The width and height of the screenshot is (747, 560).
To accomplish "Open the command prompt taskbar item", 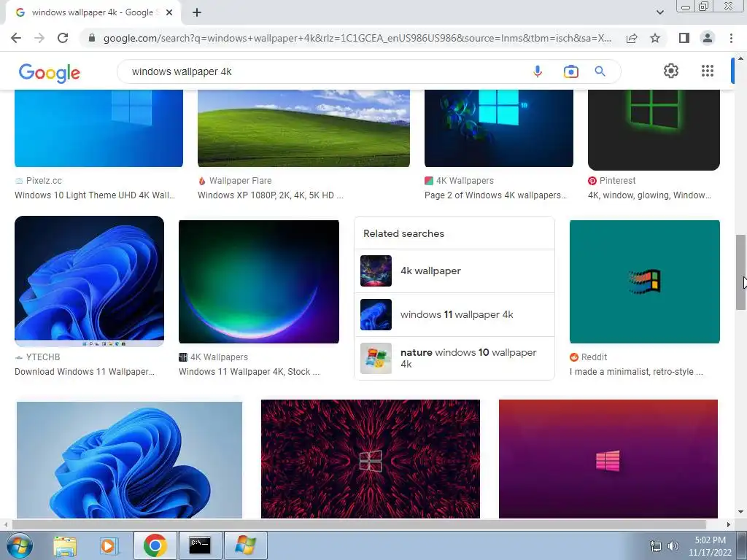I will tap(200, 545).
